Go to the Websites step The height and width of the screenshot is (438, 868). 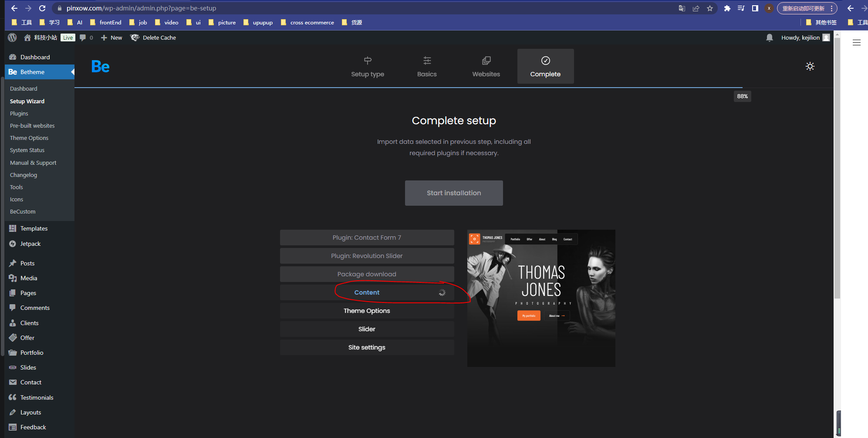pos(486,66)
